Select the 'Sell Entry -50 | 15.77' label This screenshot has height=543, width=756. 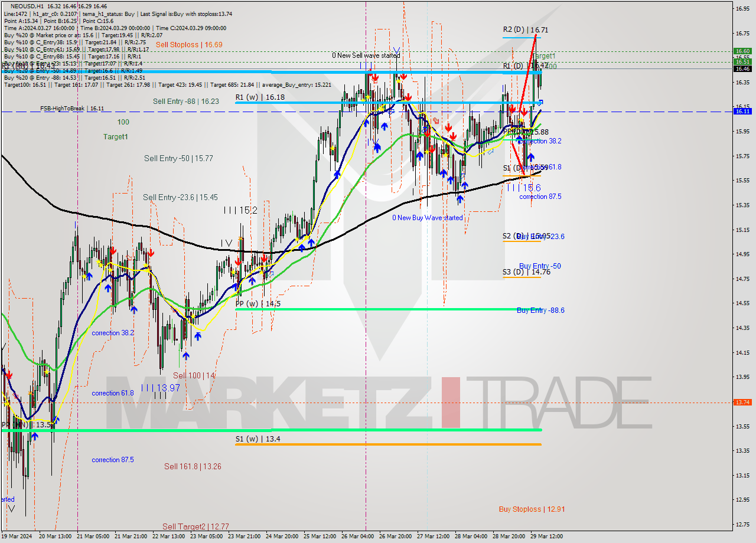(x=178, y=159)
